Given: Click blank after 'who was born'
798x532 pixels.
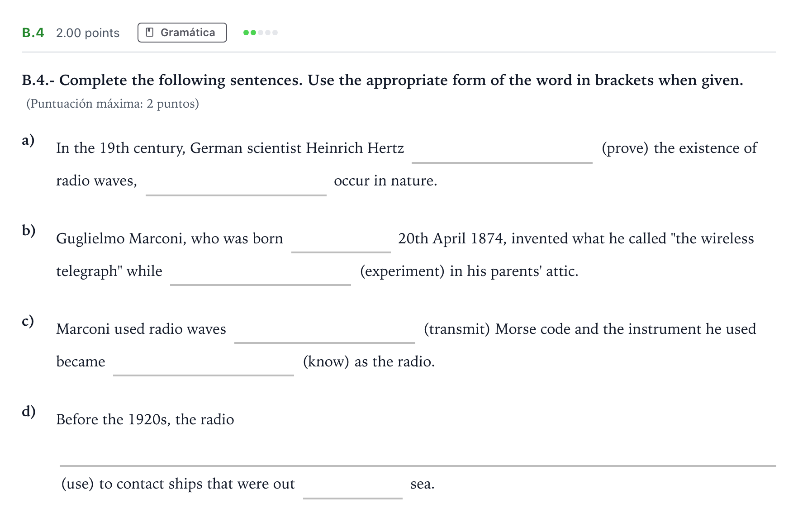Looking at the screenshot, I should pos(341,240).
